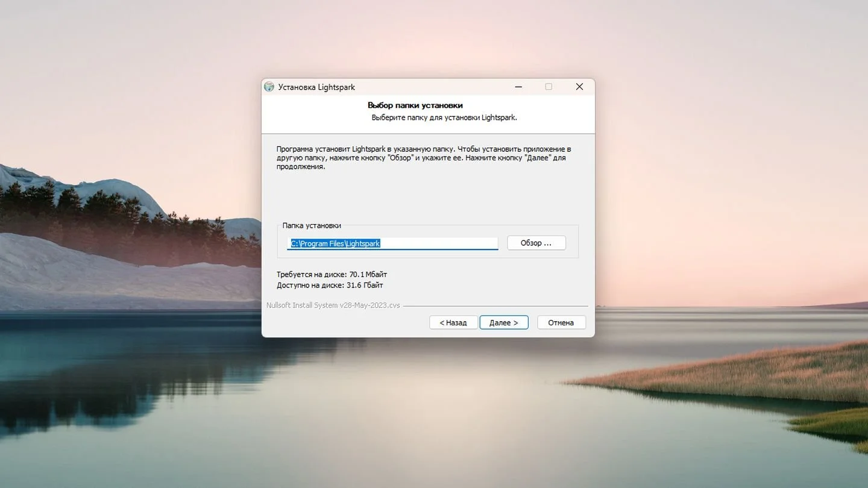
Task: Click 'Требуется на диске: 70.1 Мбайт' text
Action: 332,274
